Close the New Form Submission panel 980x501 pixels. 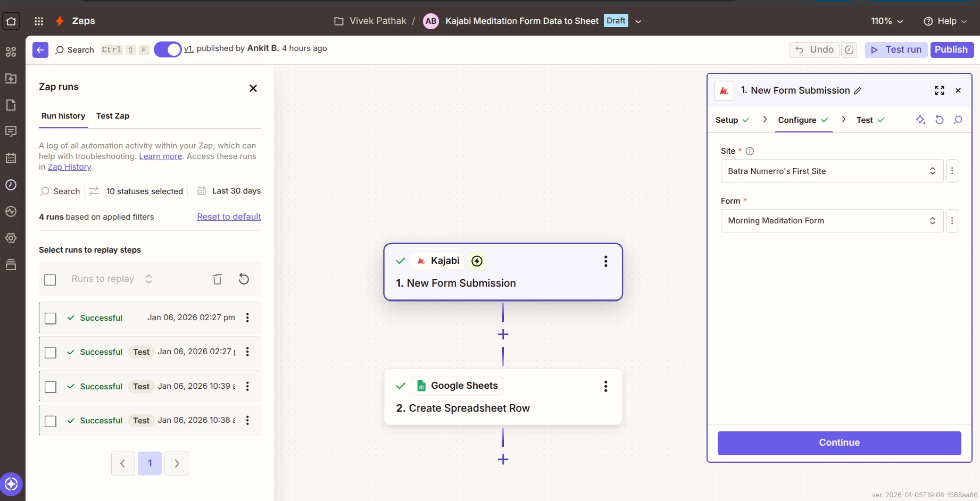pos(958,90)
